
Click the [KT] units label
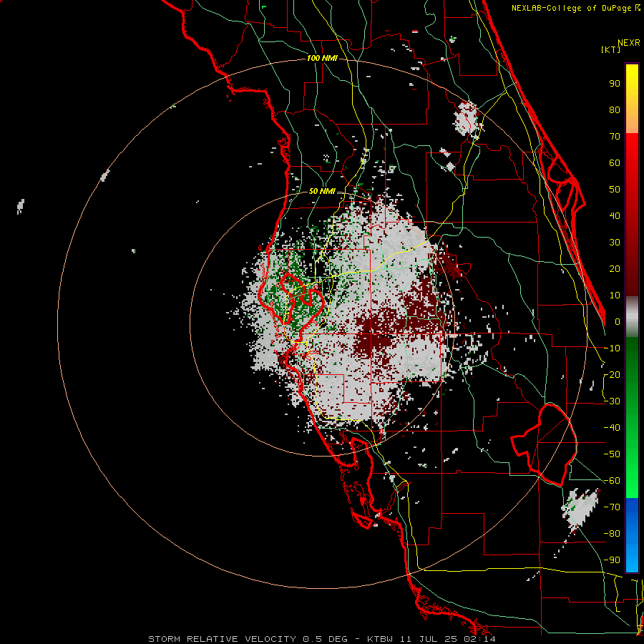point(611,49)
